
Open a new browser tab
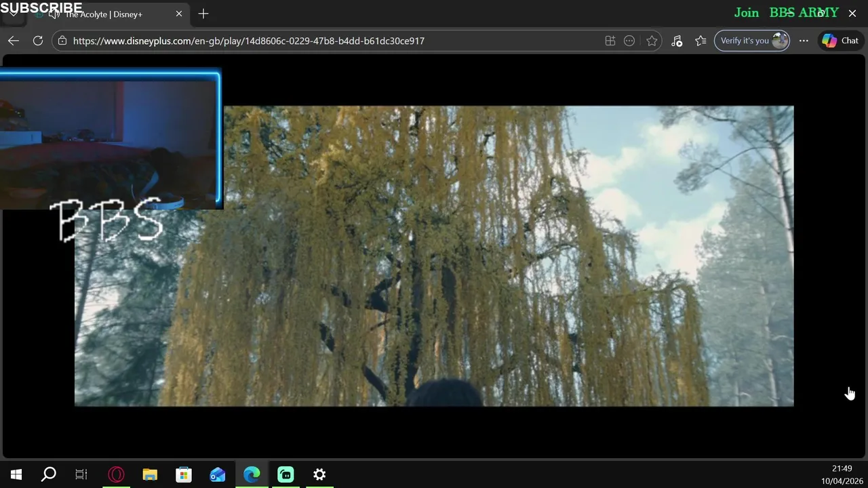pos(203,14)
